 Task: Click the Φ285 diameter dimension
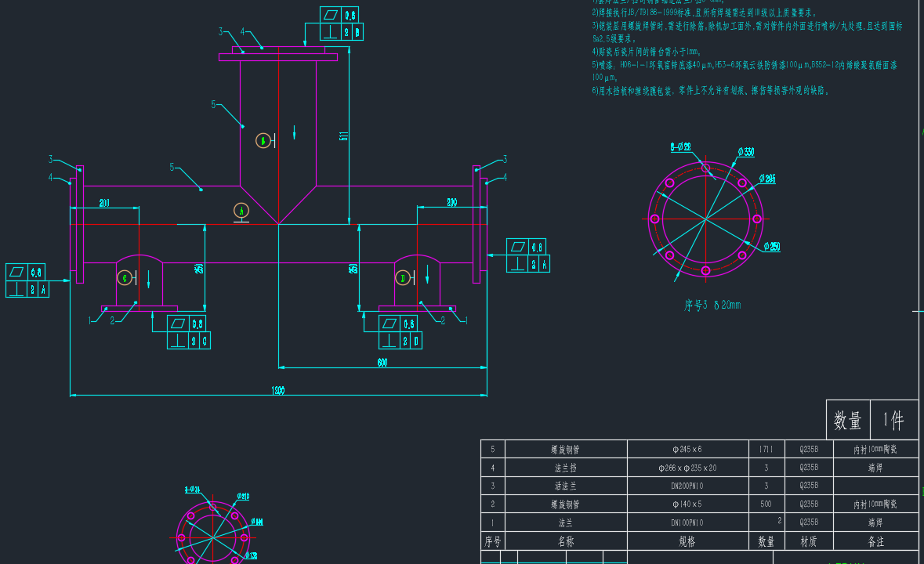tap(767, 179)
